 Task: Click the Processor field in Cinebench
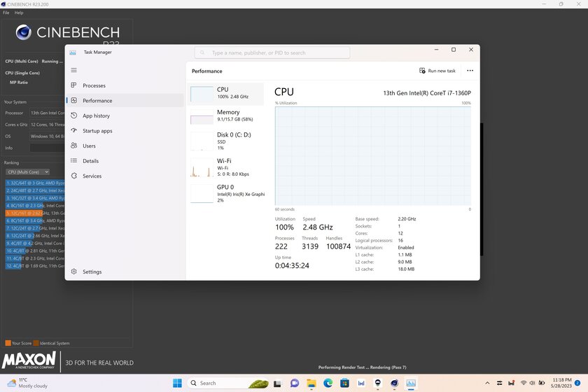[x=47, y=113]
